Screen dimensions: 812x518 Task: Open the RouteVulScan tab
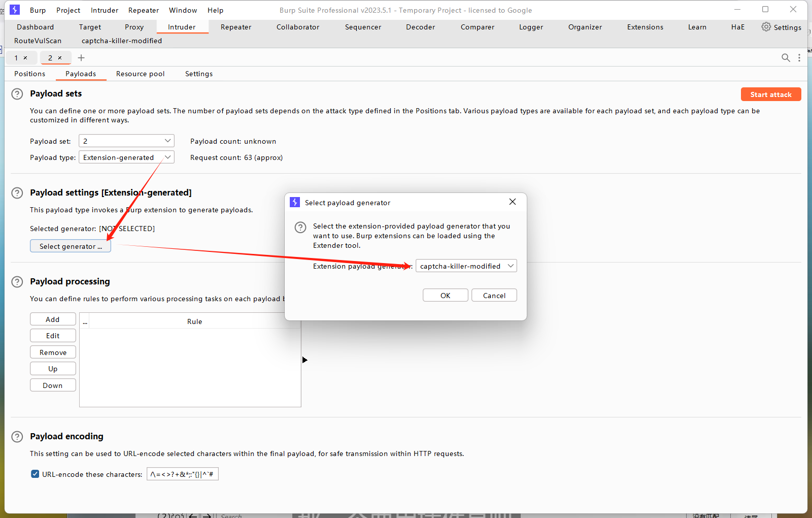point(38,41)
